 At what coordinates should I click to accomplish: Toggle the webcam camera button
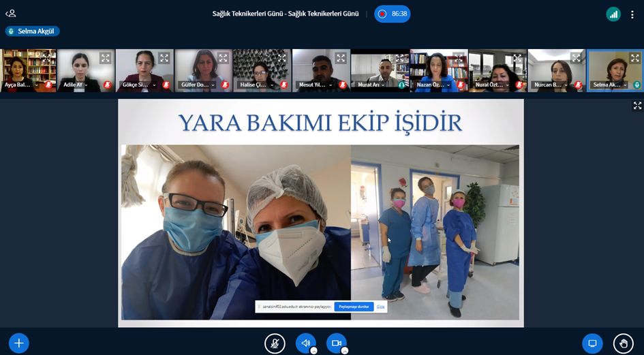click(335, 343)
